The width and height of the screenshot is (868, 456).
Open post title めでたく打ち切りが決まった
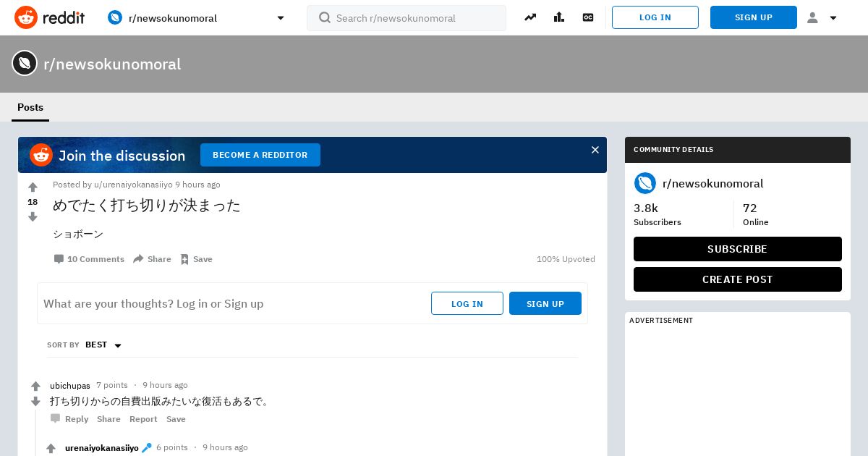(x=147, y=206)
